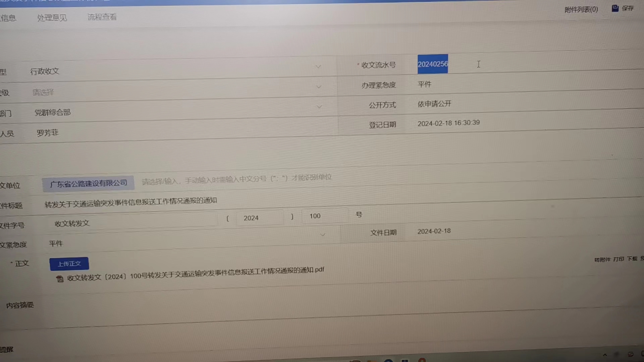The image size is (644, 362).
Task: Click 打印 print link
Action: click(x=619, y=259)
